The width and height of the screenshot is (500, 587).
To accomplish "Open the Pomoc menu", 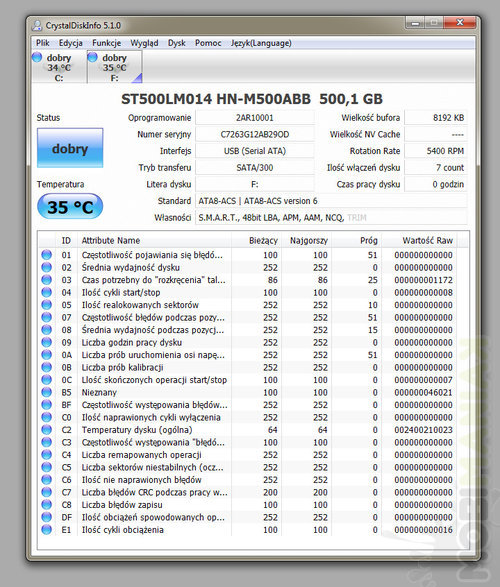I will (x=208, y=43).
